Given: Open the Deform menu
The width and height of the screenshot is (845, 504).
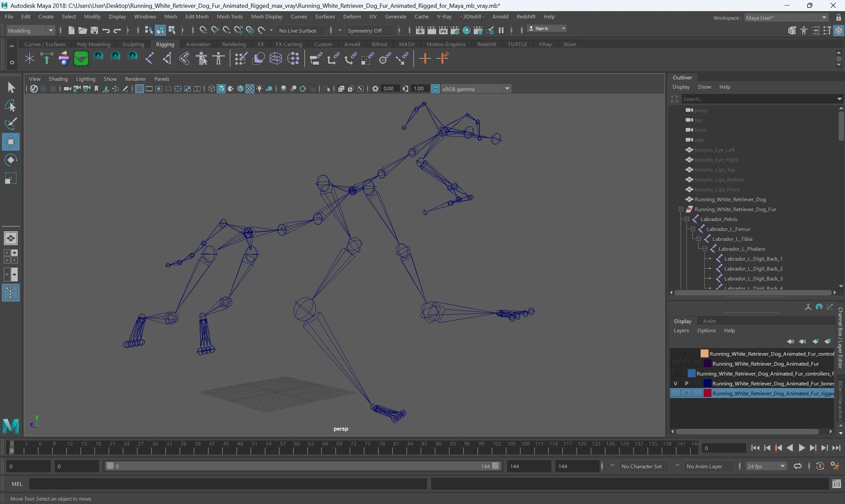Looking at the screenshot, I should tap(352, 16).
